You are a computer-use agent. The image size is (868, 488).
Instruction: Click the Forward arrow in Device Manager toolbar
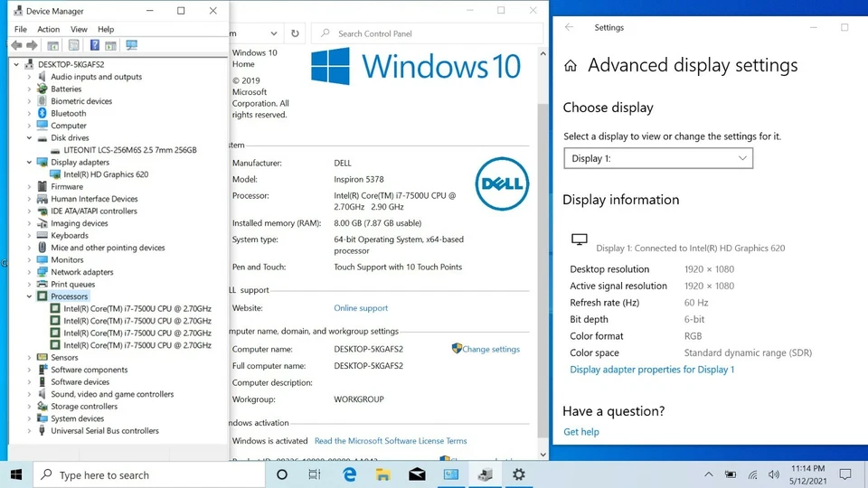(33, 45)
